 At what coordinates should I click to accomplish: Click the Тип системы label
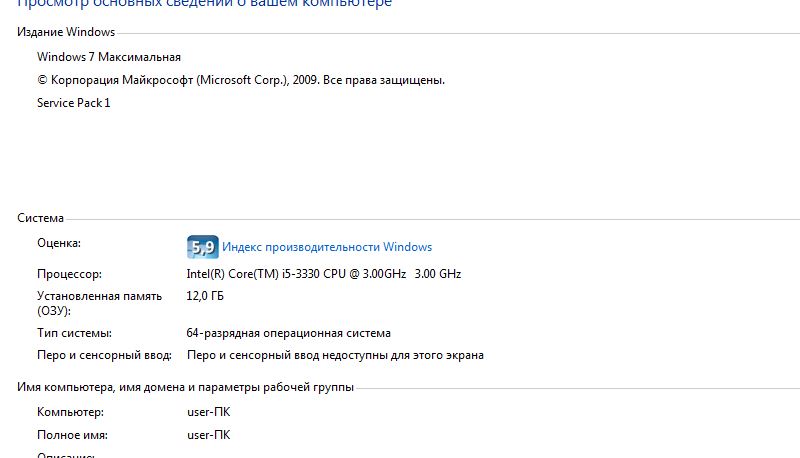click(74, 334)
